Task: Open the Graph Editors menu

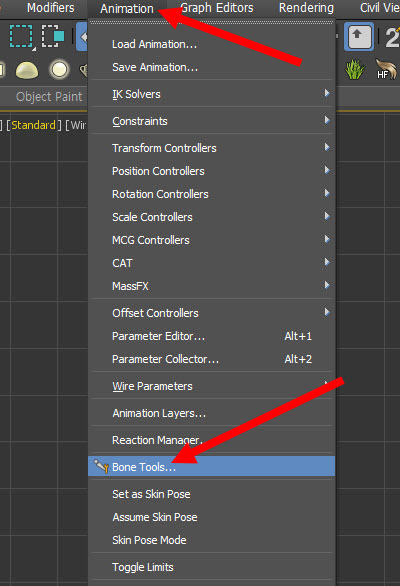Action: pyautogui.click(x=217, y=7)
